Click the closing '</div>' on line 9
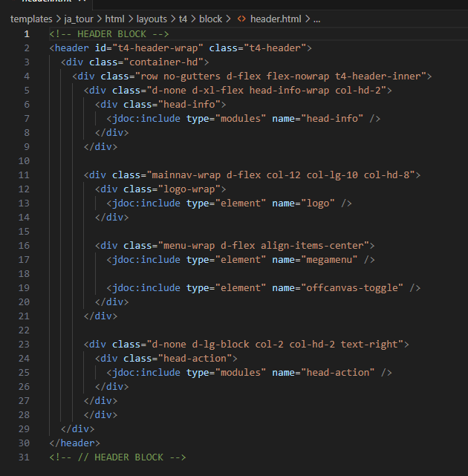This screenshot has width=468, height=476. (100, 146)
